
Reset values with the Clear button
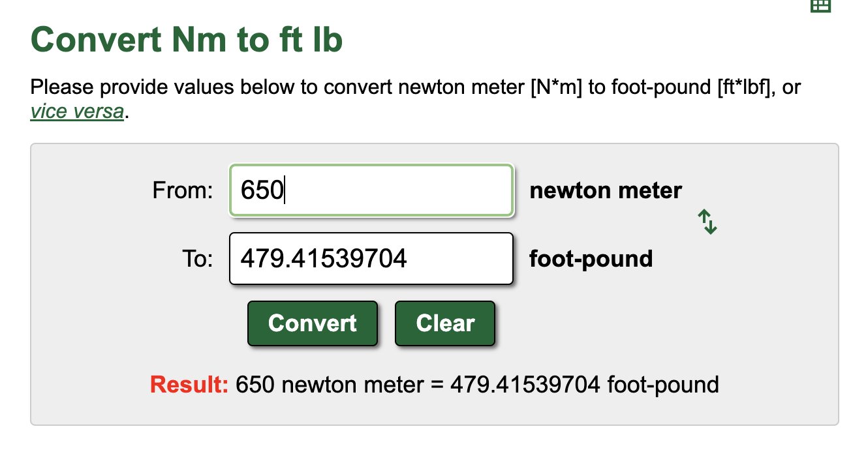445,323
